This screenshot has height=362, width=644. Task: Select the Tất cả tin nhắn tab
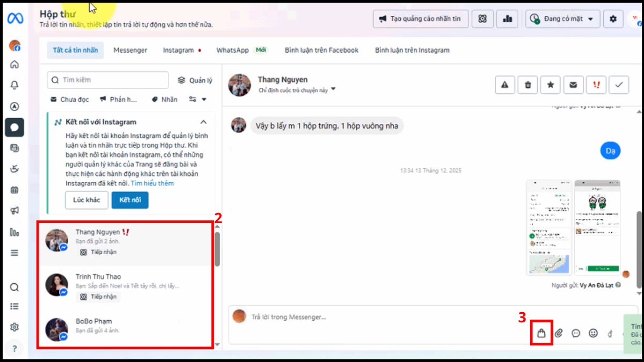(x=75, y=50)
